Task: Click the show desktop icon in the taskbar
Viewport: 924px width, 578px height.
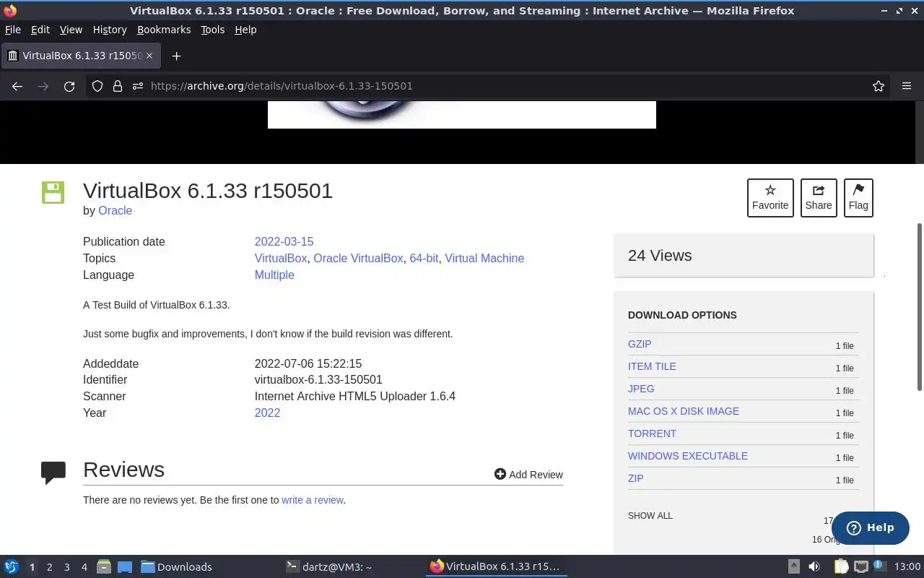Action: [125, 566]
